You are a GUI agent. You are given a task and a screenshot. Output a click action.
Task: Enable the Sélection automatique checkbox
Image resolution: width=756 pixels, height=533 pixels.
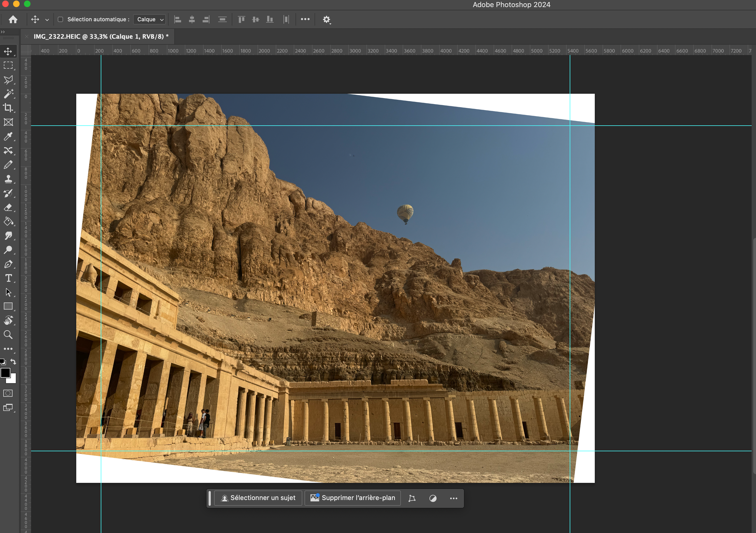60,19
